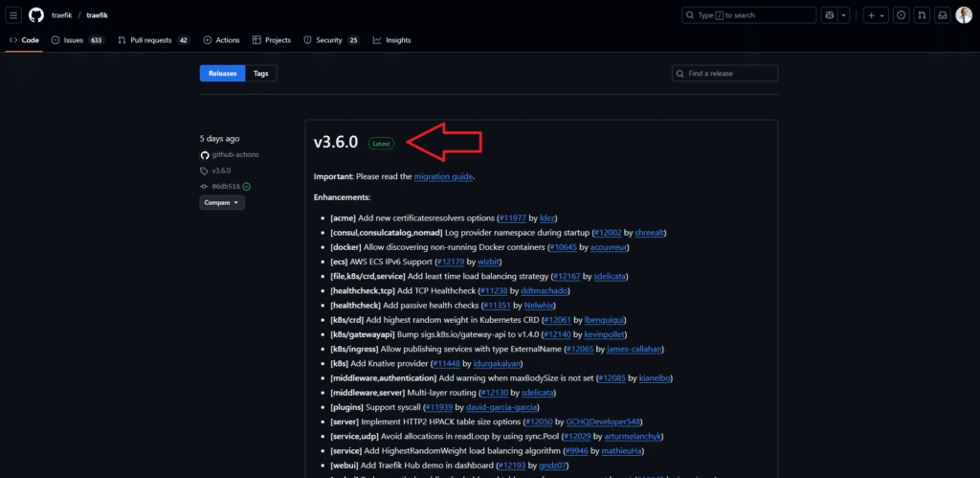Open the global issues icon in header
The width and height of the screenshot is (980, 478).
click(901, 15)
